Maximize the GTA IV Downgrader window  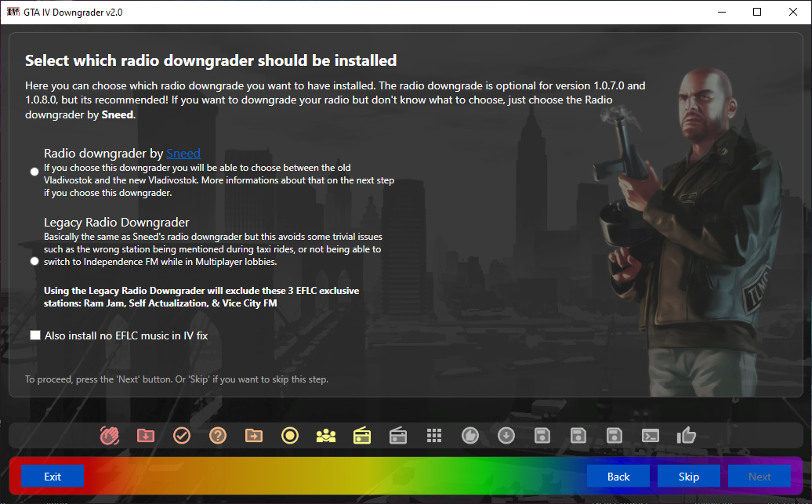coord(757,12)
